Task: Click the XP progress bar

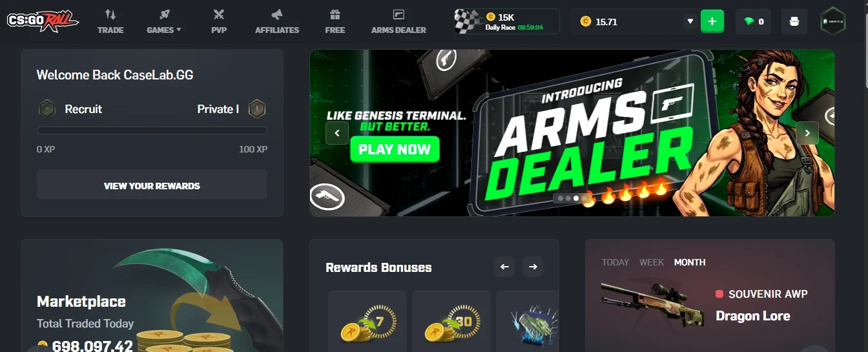Action: (x=152, y=130)
